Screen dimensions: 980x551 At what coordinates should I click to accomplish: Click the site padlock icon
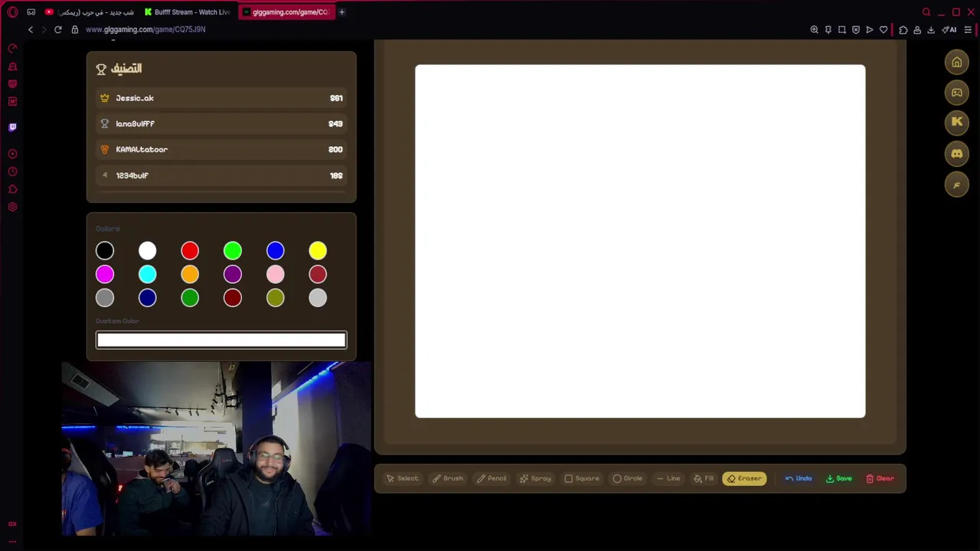point(75,29)
